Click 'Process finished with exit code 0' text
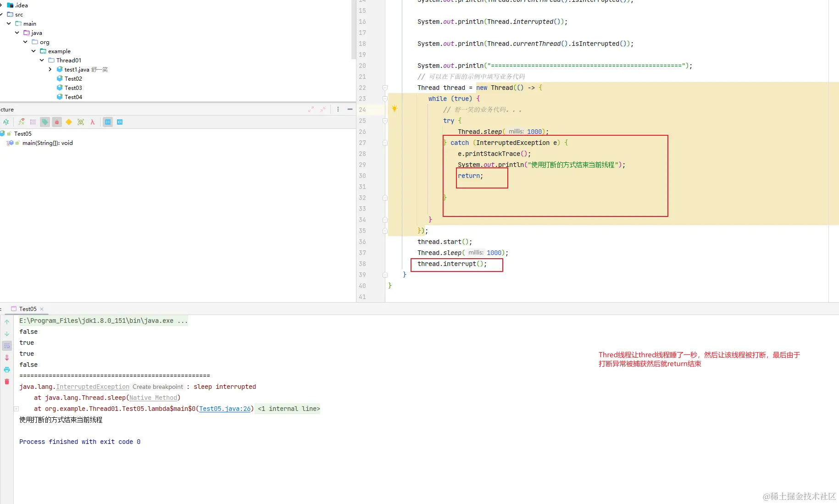 click(80, 442)
